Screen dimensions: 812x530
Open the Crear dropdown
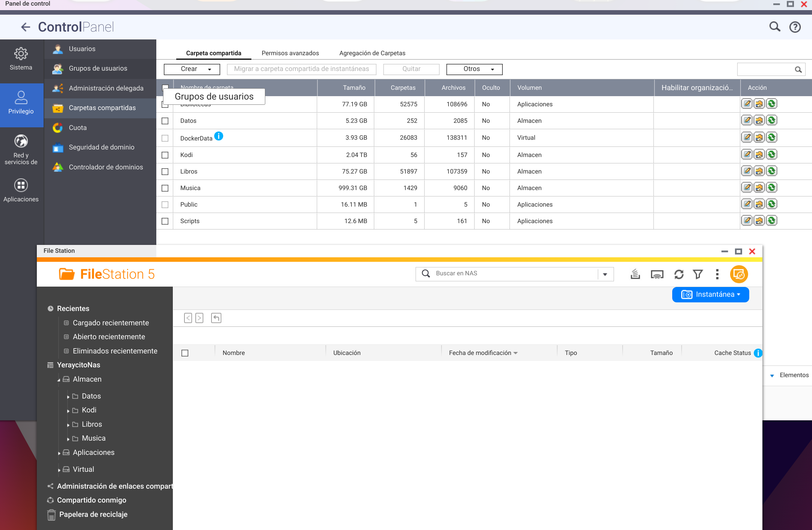[192, 69]
